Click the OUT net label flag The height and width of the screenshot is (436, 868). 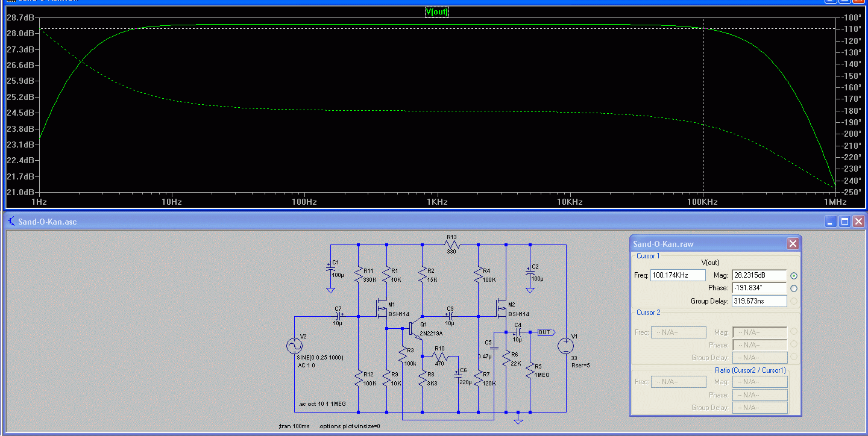pyautogui.click(x=545, y=332)
